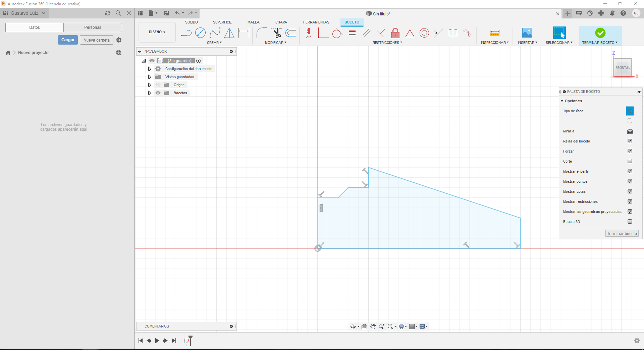The image size is (644, 350).
Task: Switch to the CHAPA tab
Action: tap(281, 22)
